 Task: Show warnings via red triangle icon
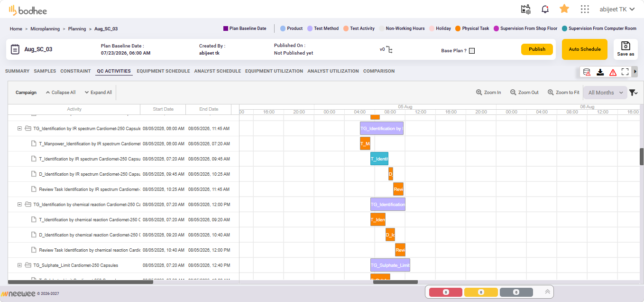click(613, 72)
